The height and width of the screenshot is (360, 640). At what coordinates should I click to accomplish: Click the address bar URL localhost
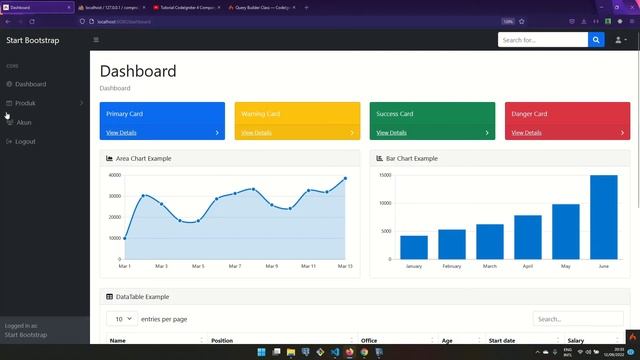pos(124,22)
